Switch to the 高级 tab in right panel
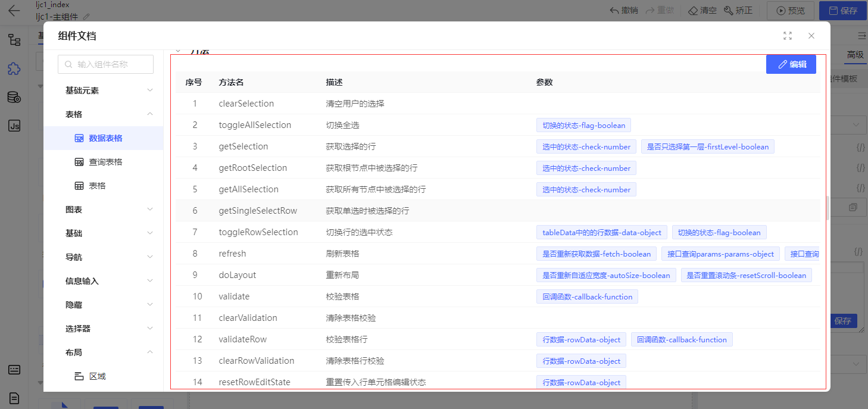 click(x=855, y=55)
